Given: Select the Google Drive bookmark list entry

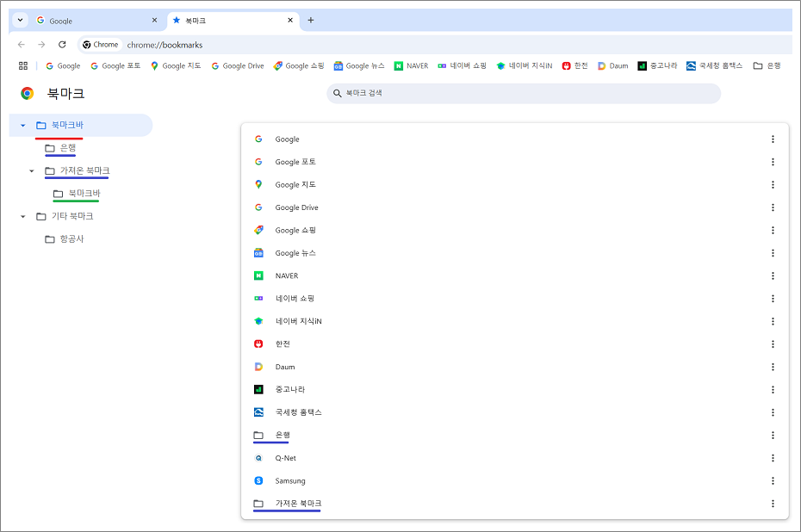Looking at the screenshot, I should tap(515, 207).
